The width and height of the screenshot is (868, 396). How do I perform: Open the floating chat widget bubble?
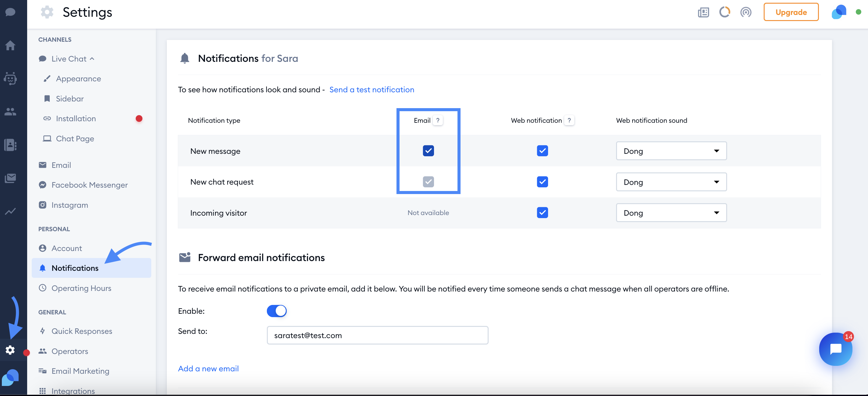836,349
